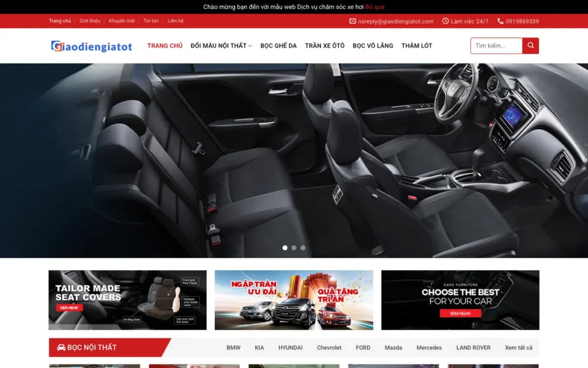Open Thảm lót menu item
588x368 pixels.
pos(417,45)
